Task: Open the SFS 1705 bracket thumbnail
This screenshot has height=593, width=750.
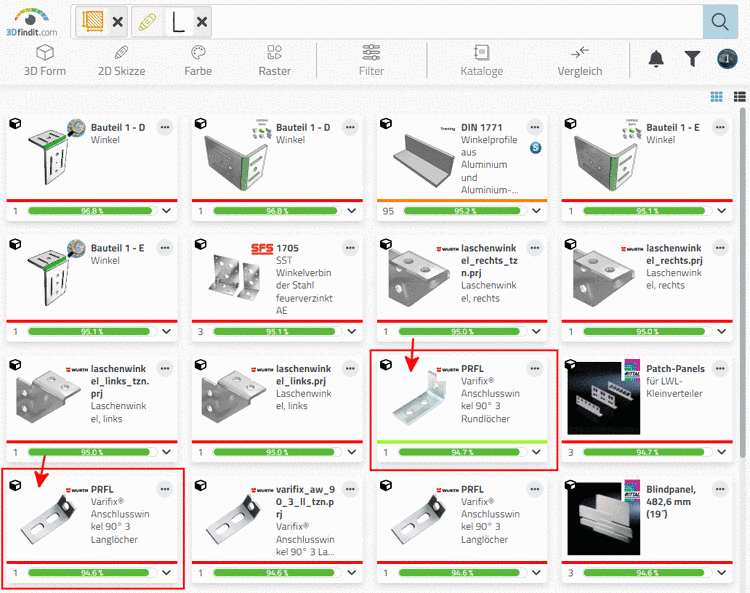Action: pos(234,277)
